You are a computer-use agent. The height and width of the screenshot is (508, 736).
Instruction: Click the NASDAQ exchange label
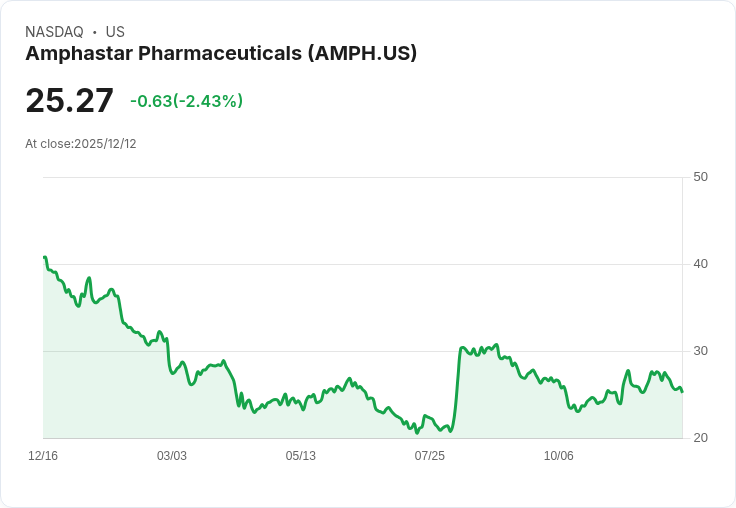coord(54,32)
